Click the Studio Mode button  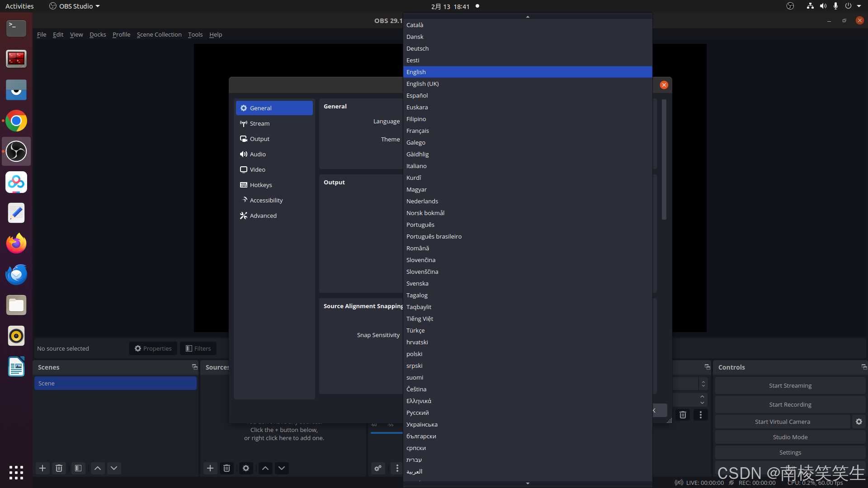click(x=790, y=437)
